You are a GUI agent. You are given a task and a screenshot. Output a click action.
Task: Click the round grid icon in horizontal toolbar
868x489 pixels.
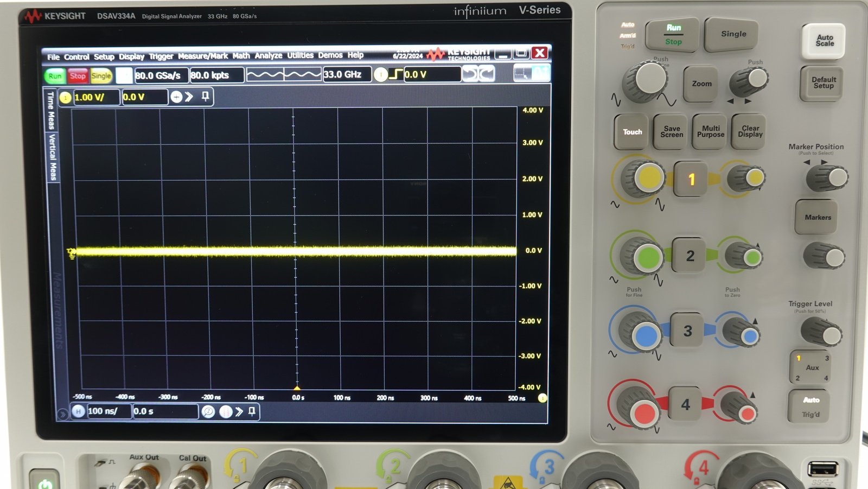[x=226, y=412]
